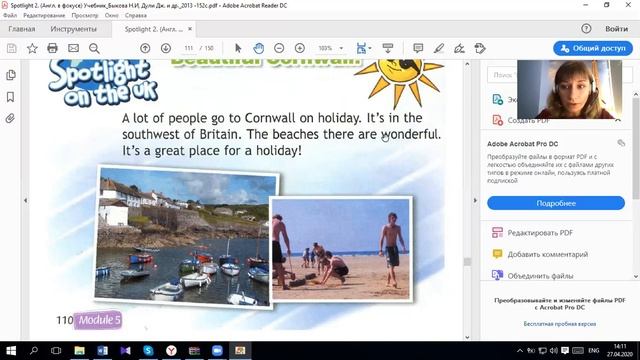The height and width of the screenshot is (360, 640).
Task: Open the Окно menu
Action: click(x=111, y=15)
